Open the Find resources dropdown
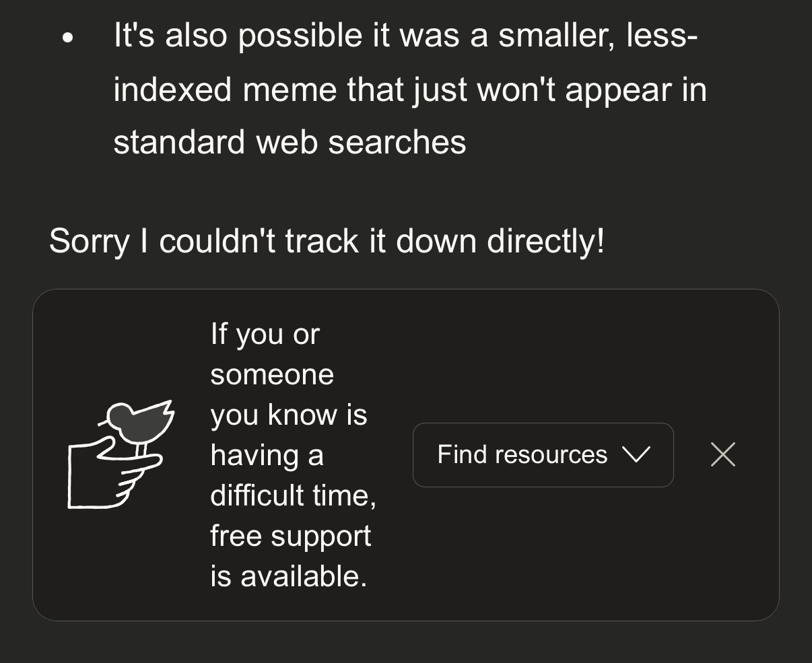The height and width of the screenshot is (663, 812). pyautogui.click(x=543, y=455)
